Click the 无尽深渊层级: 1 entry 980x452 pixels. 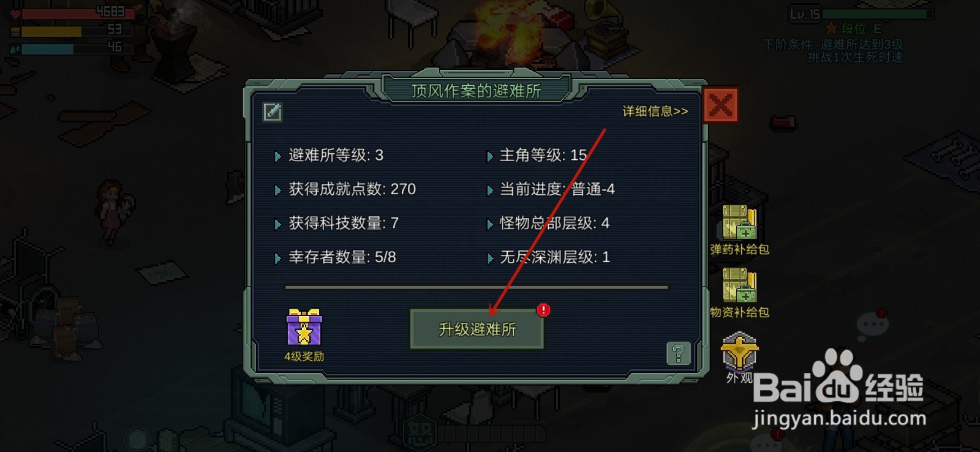tap(554, 257)
